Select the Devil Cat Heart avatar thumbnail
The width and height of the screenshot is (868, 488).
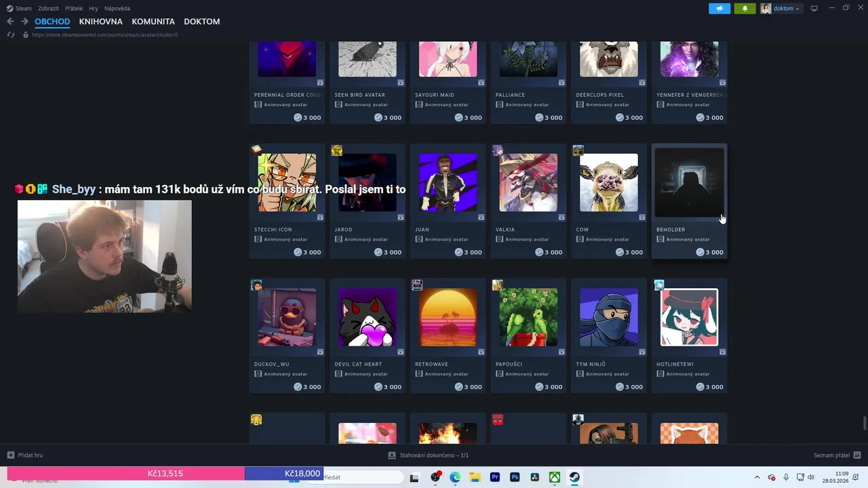[x=368, y=317]
